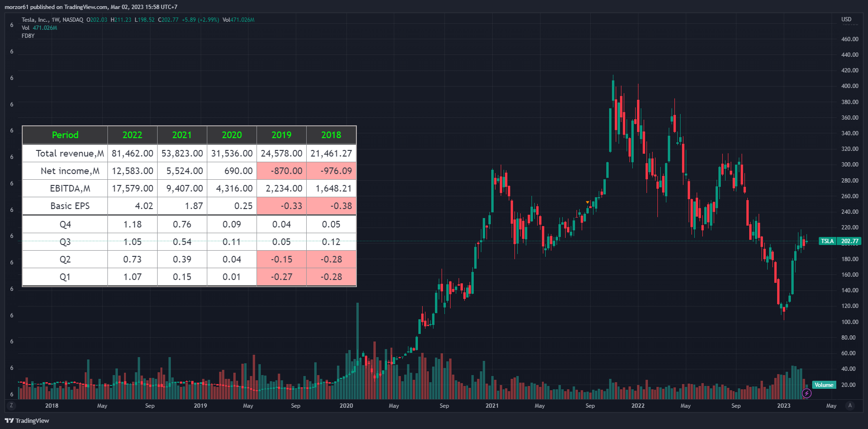Click the red -0.33 EPS cell
868x429 pixels.
(x=282, y=206)
